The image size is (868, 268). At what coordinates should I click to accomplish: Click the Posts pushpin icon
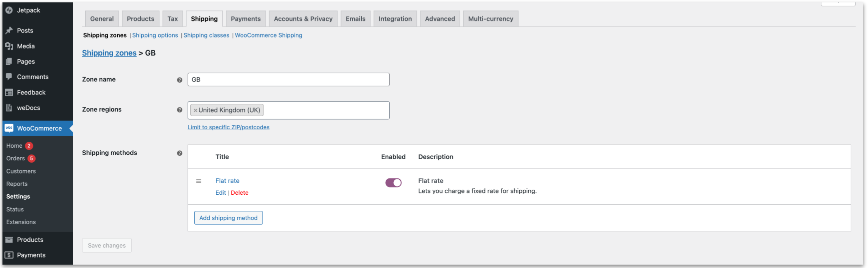[x=9, y=30]
